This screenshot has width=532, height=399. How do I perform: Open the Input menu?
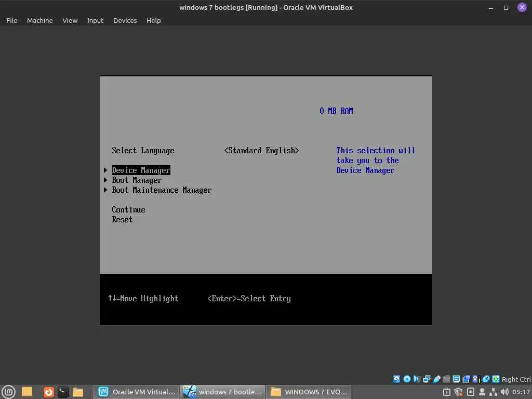pyautogui.click(x=95, y=20)
